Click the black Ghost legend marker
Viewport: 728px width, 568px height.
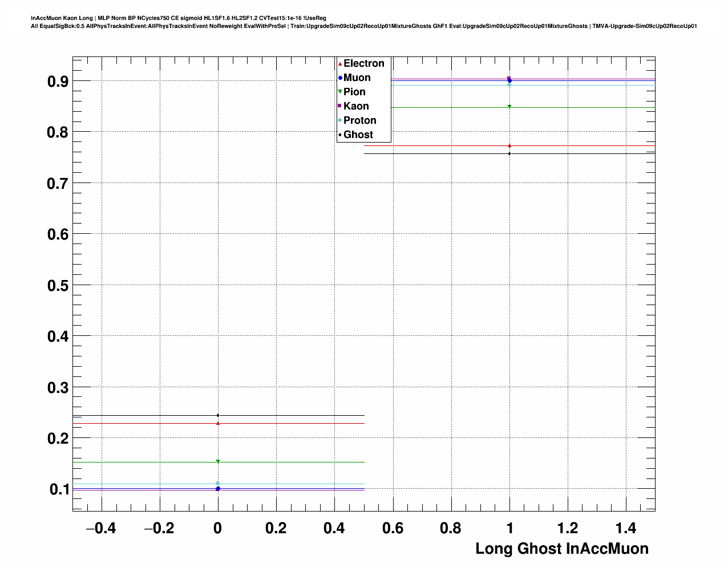point(340,135)
